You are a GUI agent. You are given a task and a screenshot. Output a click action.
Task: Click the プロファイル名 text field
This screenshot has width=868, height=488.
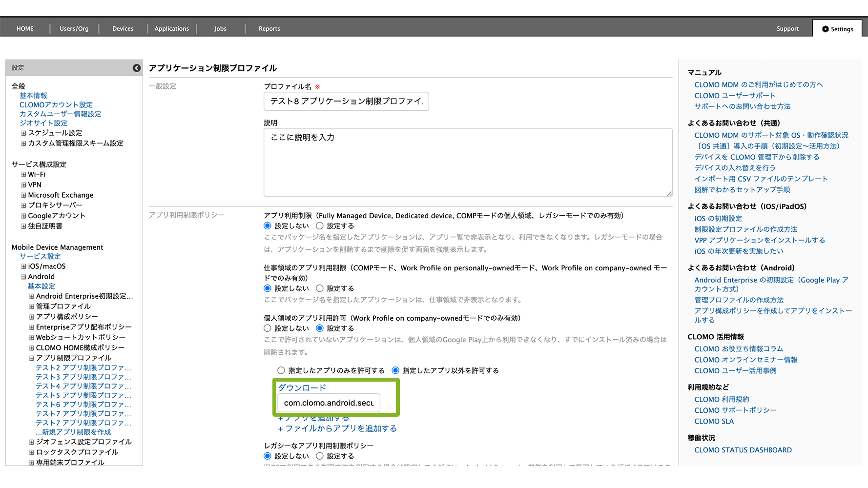pos(346,102)
